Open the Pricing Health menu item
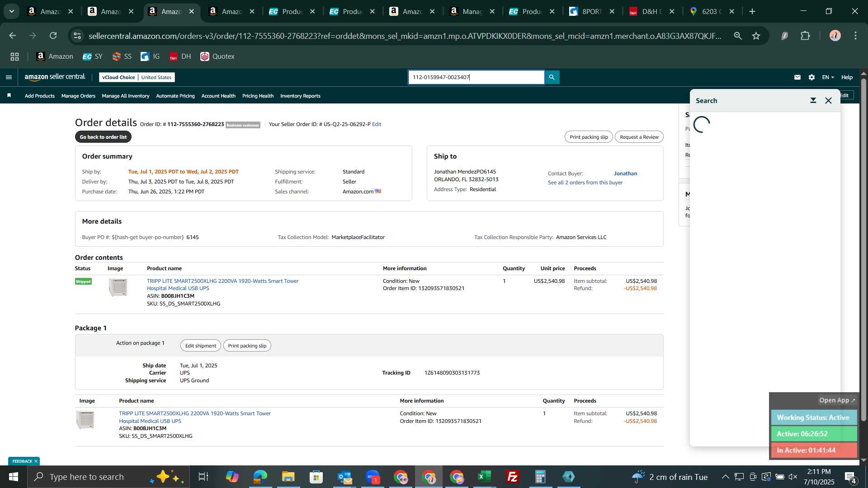The width and height of the screenshot is (868, 488). pos(258,96)
